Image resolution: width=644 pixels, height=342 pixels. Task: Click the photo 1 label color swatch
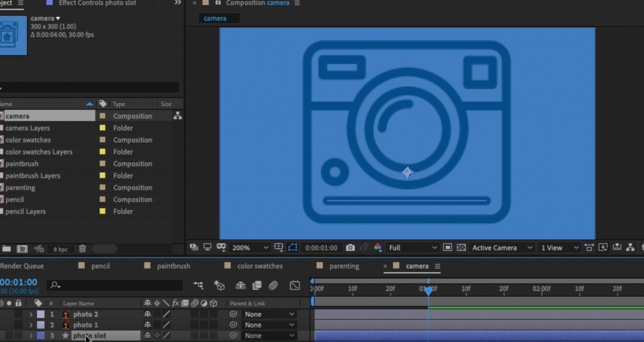pyautogui.click(x=41, y=325)
